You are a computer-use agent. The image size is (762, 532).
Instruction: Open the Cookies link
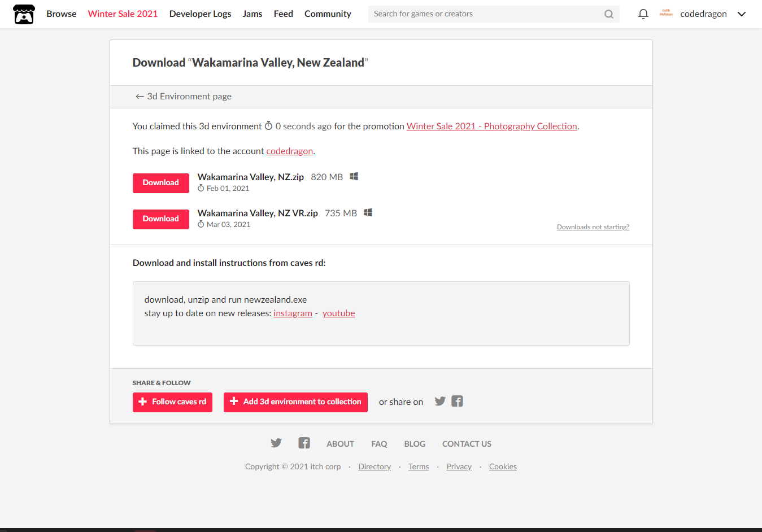pyautogui.click(x=503, y=466)
